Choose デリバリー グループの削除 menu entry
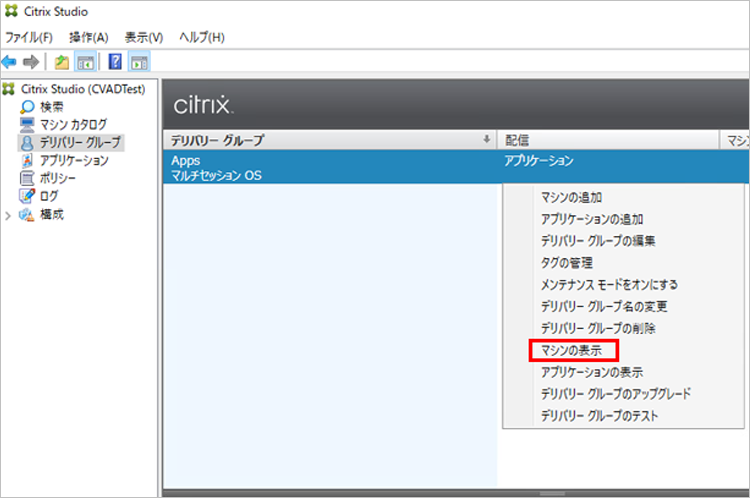 598,328
